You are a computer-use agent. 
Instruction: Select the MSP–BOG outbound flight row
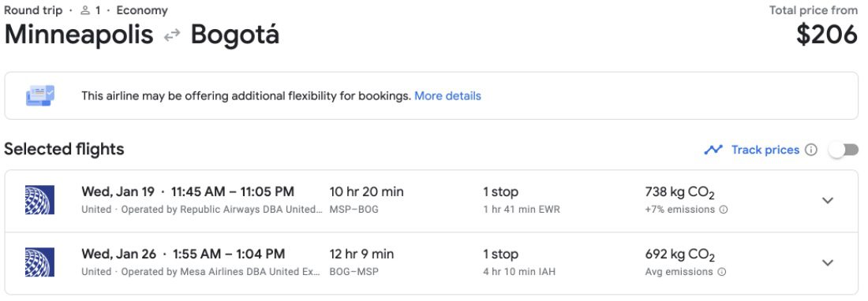point(431,200)
